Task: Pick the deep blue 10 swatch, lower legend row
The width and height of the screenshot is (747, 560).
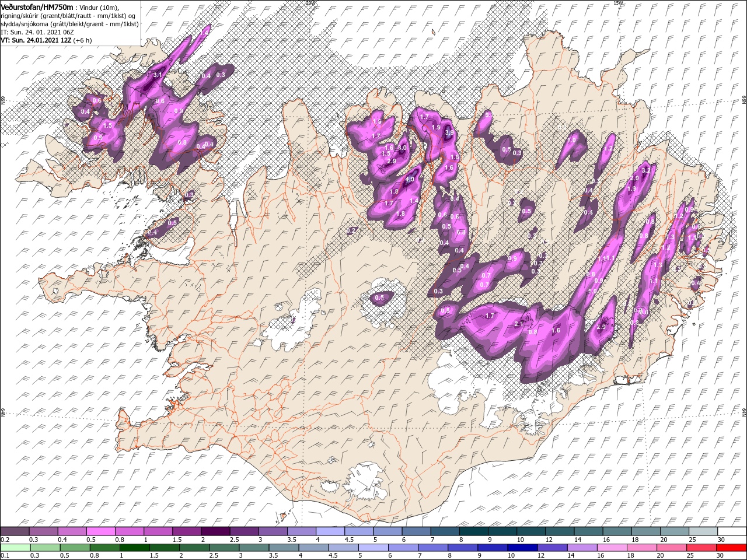Action: (522, 547)
